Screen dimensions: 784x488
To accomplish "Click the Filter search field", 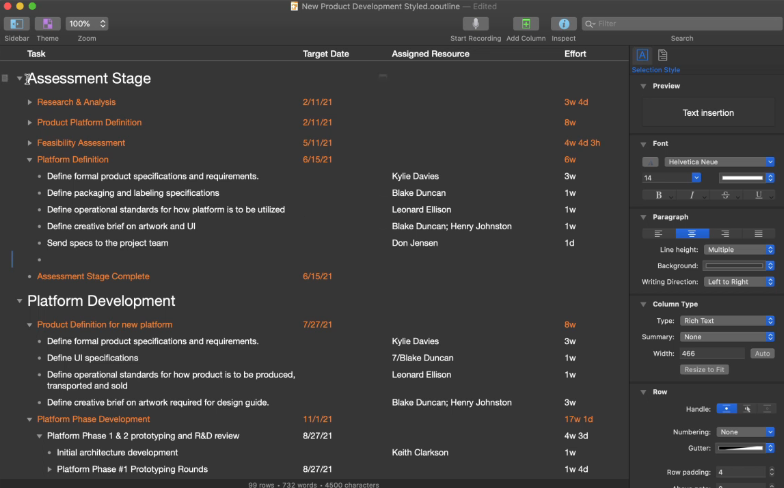I will pos(682,24).
